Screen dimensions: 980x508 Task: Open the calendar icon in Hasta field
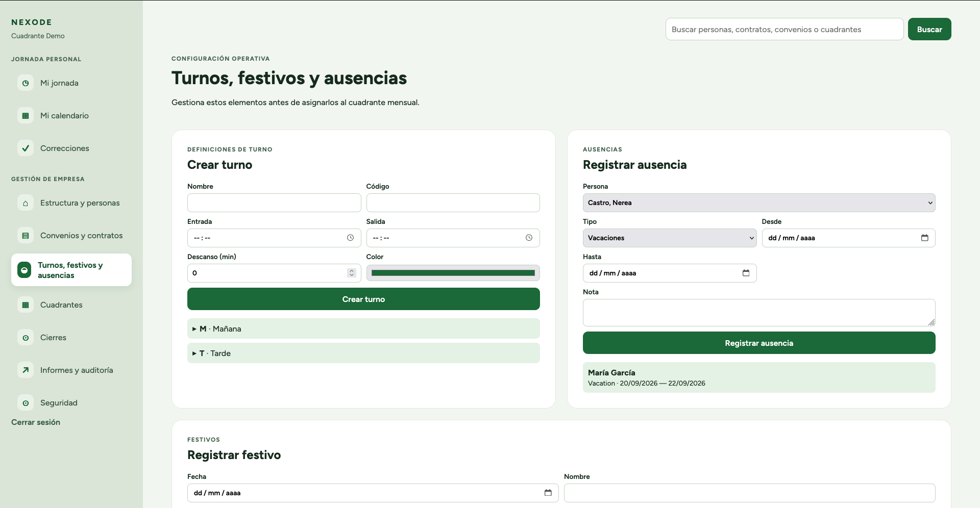[746, 273]
